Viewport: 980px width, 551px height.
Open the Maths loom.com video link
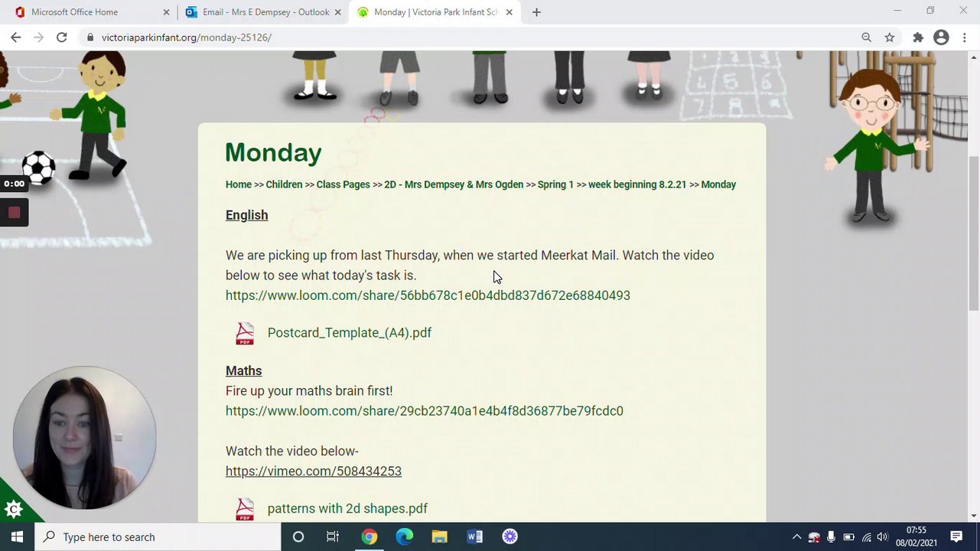pos(425,411)
